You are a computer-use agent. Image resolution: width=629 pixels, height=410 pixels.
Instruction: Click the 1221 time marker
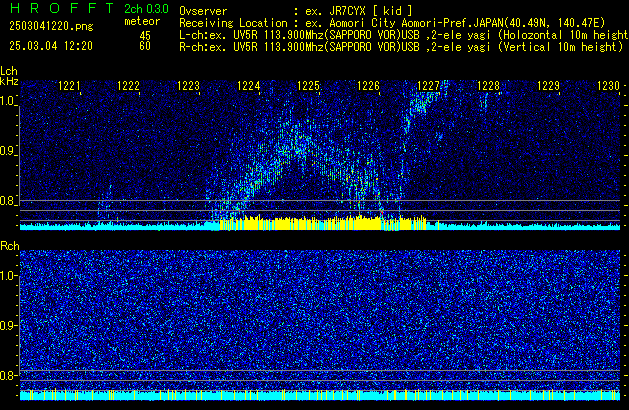pyautogui.click(x=69, y=86)
